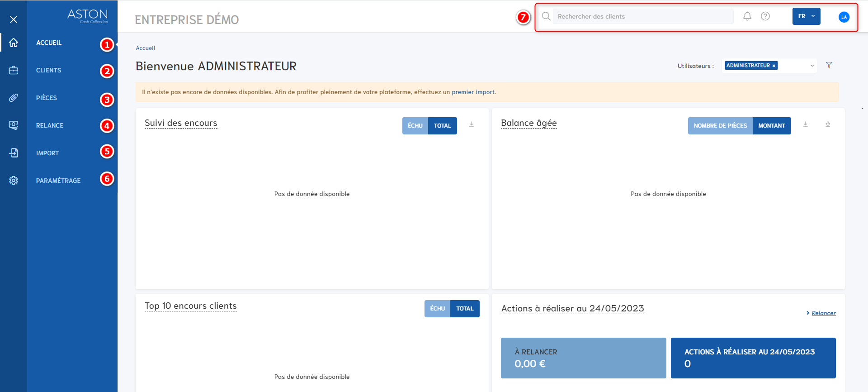This screenshot has height=392, width=868.
Task: Click the filter funnel icon
Action: point(829,65)
